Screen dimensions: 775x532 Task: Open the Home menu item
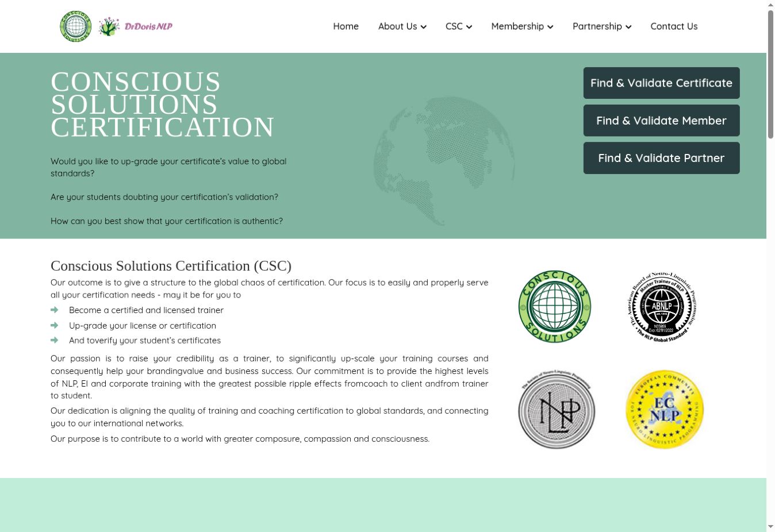[x=346, y=26]
